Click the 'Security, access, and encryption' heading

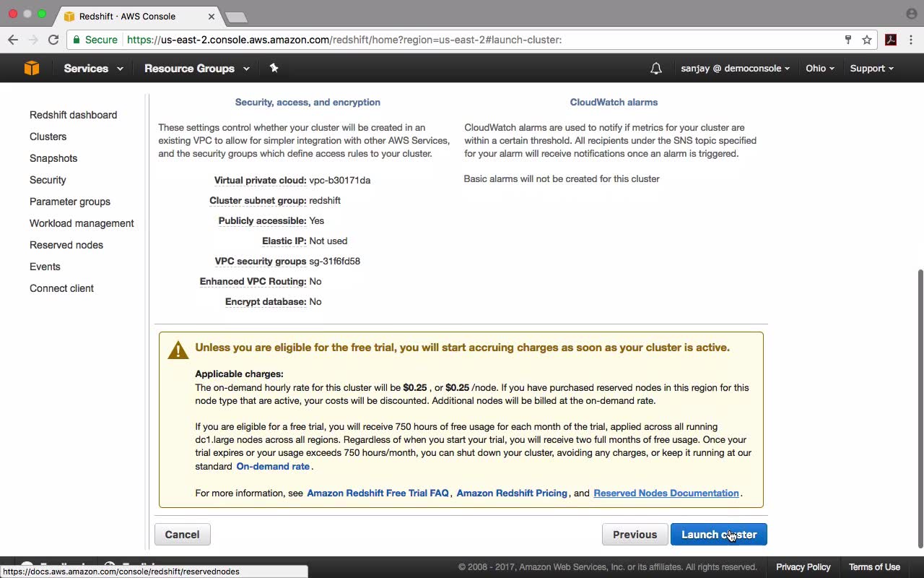click(x=308, y=102)
